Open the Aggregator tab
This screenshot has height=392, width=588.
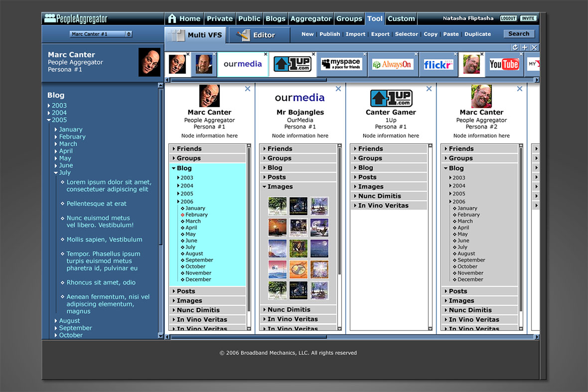pyautogui.click(x=311, y=18)
